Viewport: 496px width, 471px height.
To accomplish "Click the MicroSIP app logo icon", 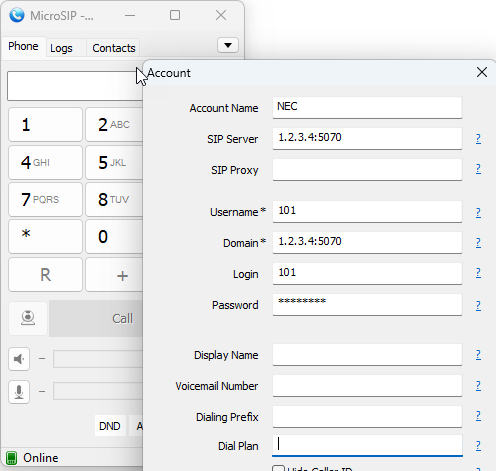I will coord(17,15).
